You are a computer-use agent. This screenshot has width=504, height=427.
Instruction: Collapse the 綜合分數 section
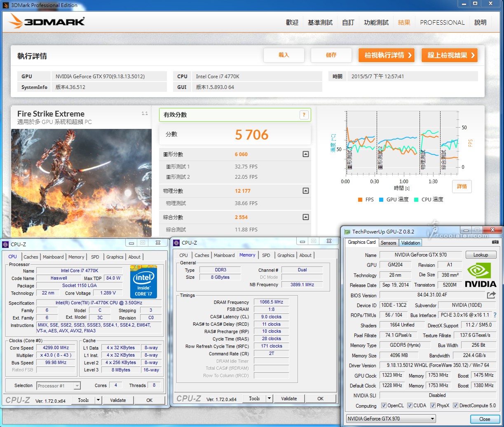[x=306, y=217]
